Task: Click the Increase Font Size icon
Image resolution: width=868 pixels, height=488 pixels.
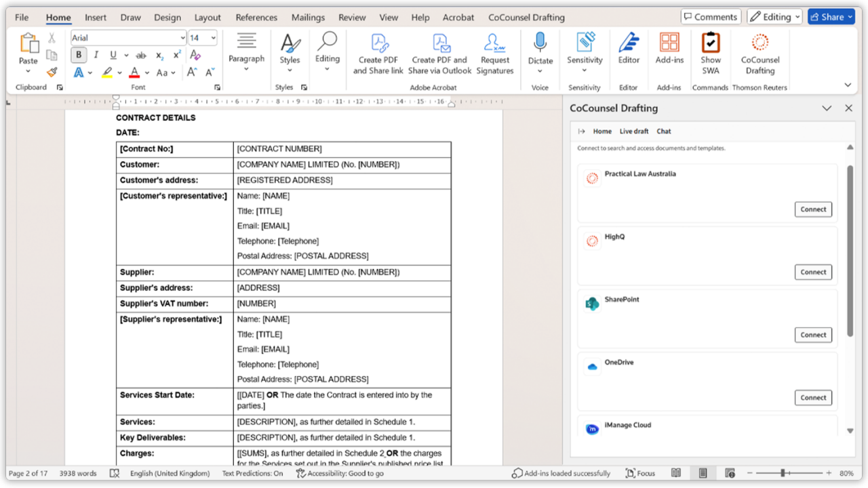Action: coord(192,73)
